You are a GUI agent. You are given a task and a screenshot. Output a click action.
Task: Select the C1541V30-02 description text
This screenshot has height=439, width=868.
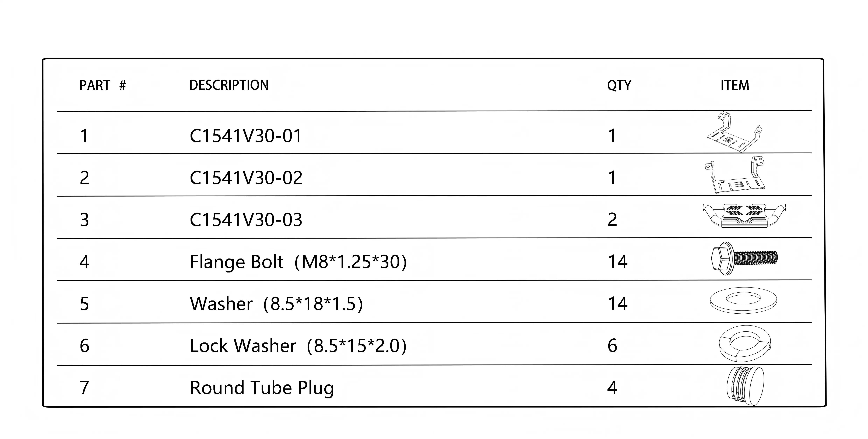pos(246,178)
